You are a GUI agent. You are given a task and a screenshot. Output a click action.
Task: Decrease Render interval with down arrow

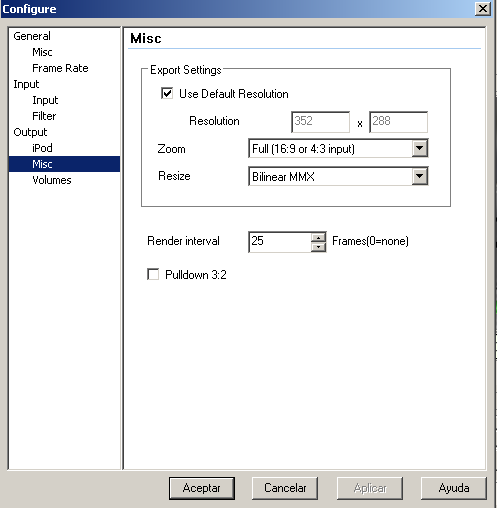pos(319,247)
